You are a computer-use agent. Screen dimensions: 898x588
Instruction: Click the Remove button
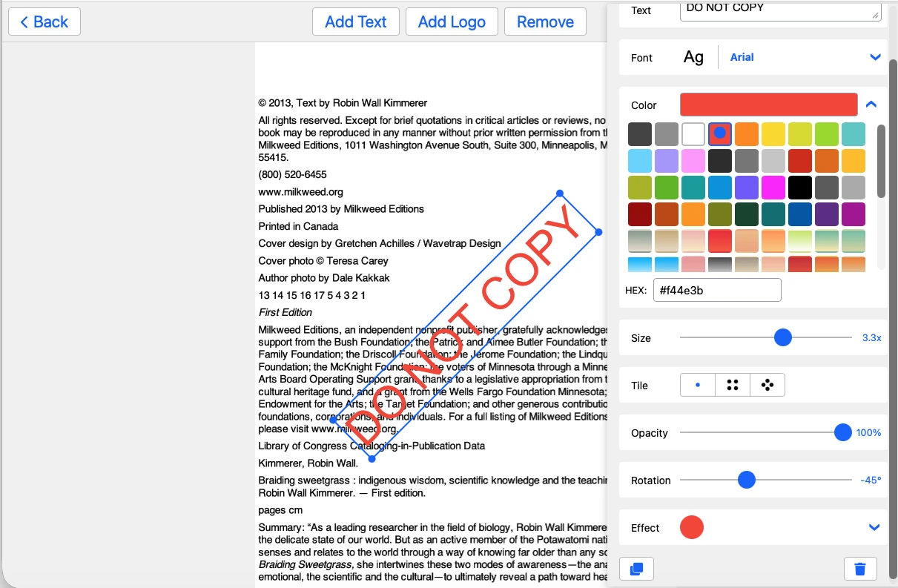[x=545, y=22]
